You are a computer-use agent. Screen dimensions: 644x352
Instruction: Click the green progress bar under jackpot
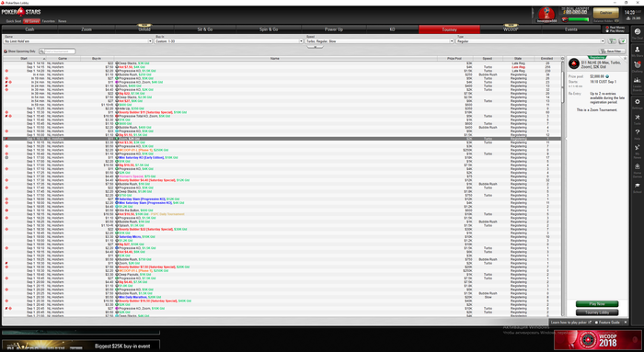coord(579,19)
